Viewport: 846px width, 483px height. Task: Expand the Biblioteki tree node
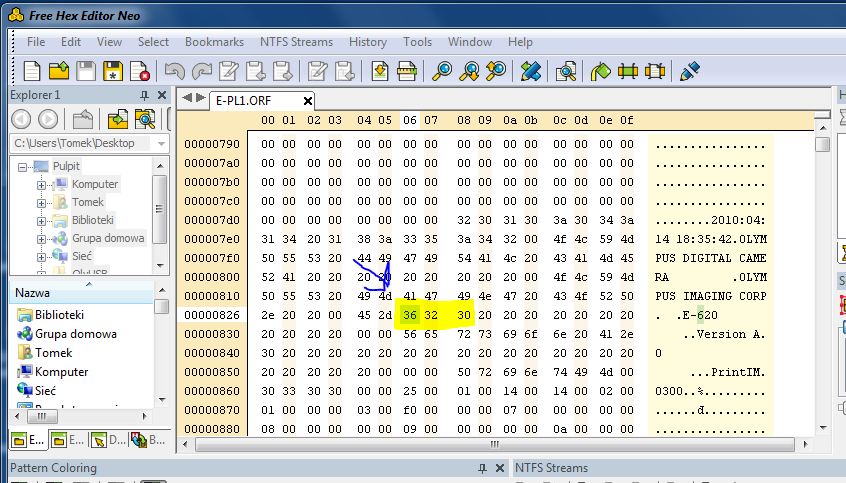pyautogui.click(x=42, y=220)
